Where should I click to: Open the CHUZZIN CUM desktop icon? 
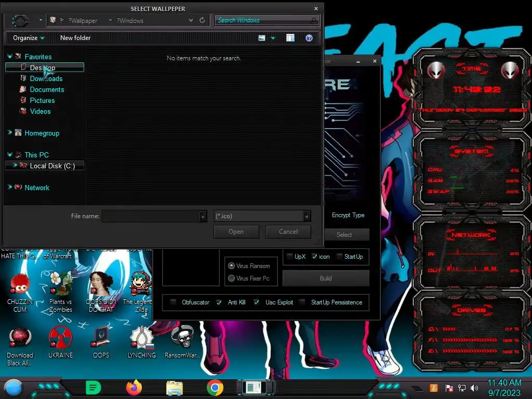[20, 294]
